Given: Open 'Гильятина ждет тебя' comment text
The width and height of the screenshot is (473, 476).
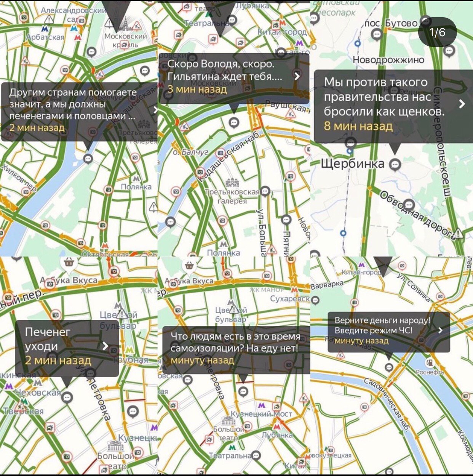Looking at the screenshot, I should click(x=225, y=76).
